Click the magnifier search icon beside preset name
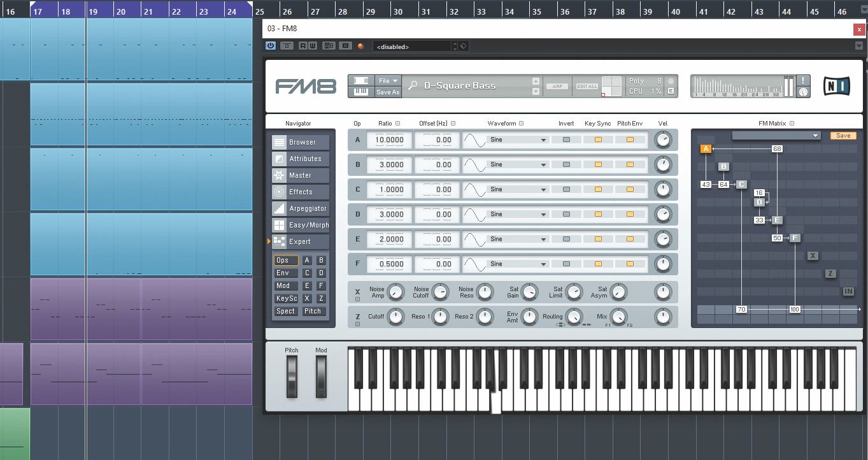Image resolution: width=868 pixels, height=460 pixels. pyautogui.click(x=413, y=85)
